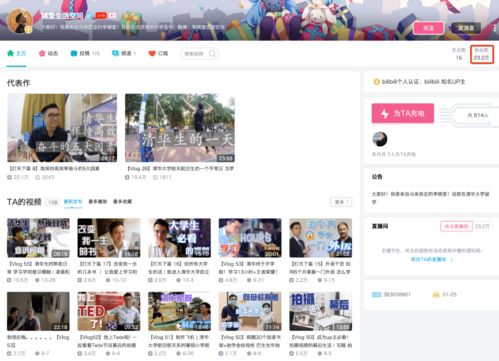This screenshot has height=361, width=499.
Task: Switch to the 动态 tab
Action: (x=48, y=53)
